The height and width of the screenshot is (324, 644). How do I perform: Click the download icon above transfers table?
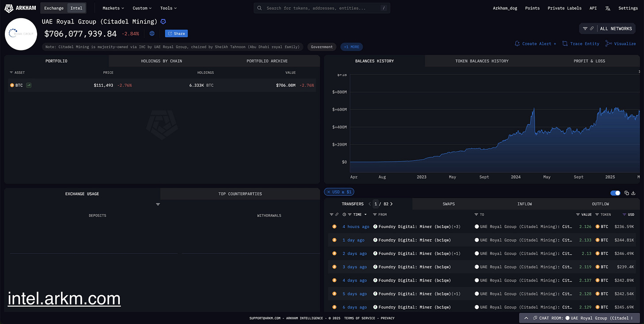pos(633,193)
